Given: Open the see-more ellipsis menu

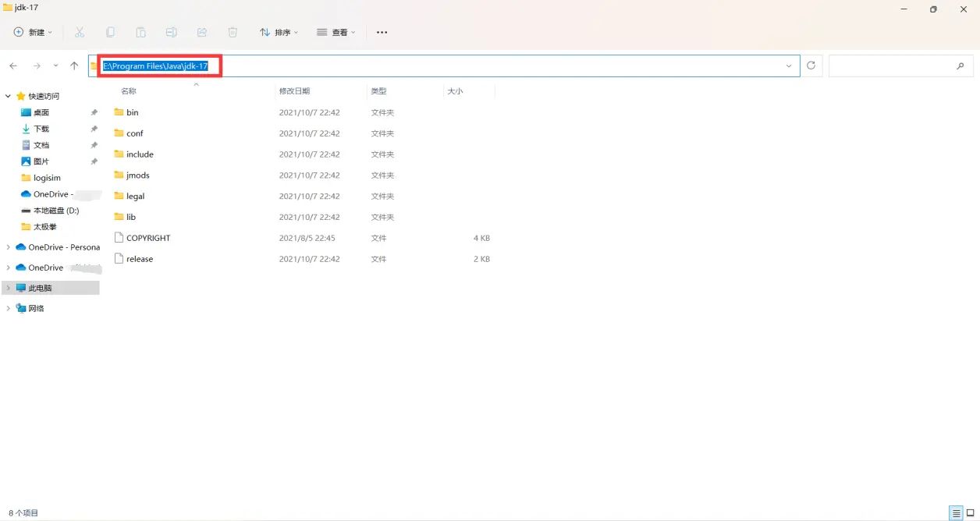Looking at the screenshot, I should [x=382, y=32].
